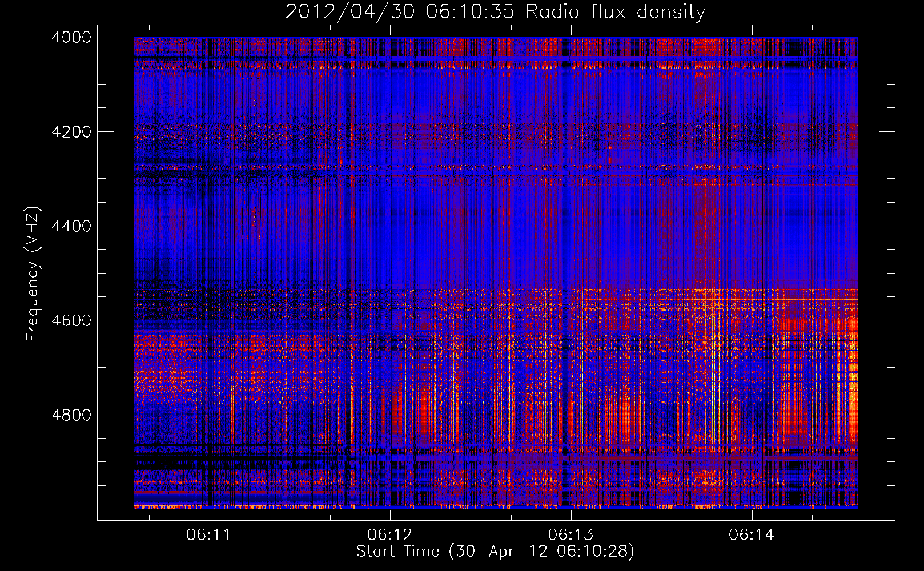Select the 4400 frequency tick label
The image size is (924, 571).
point(71,227)
